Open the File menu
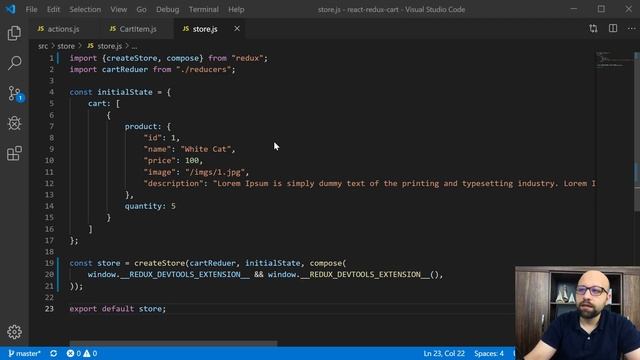The image size is (640, 360). [31, 9]
